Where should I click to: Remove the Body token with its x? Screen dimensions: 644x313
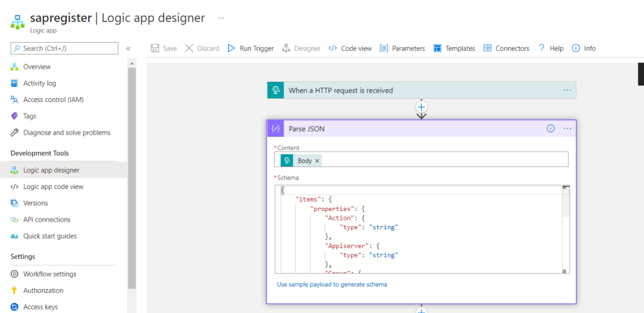tap(317, 161)
